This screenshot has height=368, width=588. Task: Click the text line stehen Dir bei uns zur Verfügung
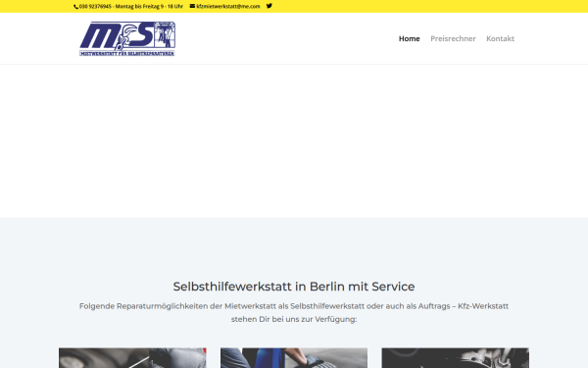coord(294,319)
